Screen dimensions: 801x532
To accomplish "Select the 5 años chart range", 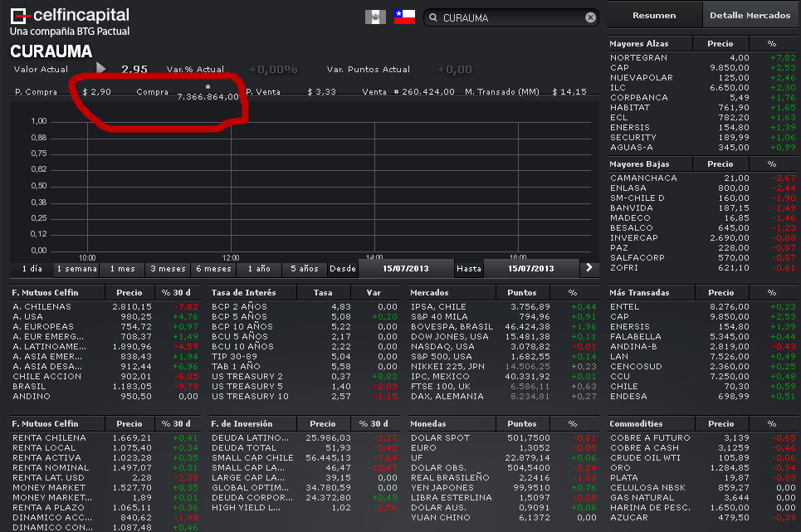I will [305, 269].
